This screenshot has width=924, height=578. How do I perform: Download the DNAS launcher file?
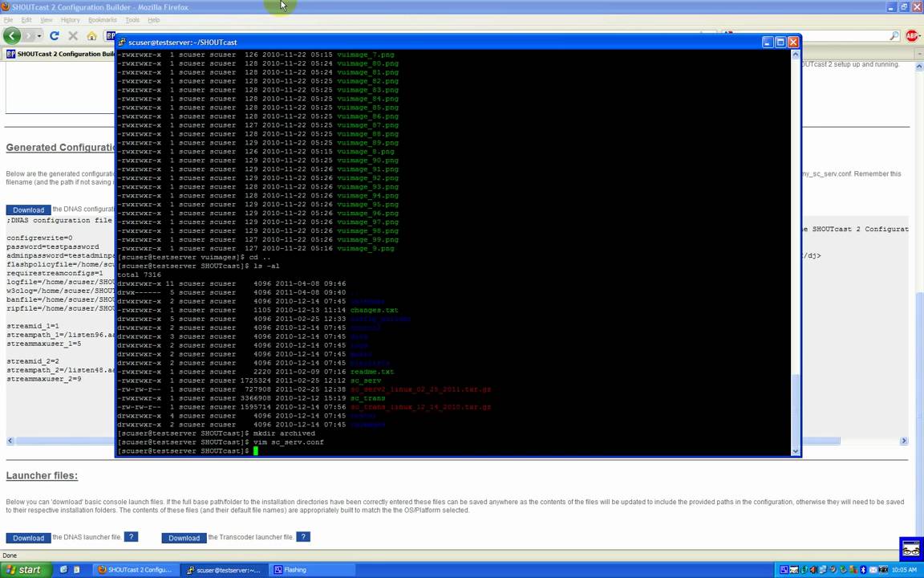[x=28, y=538]
